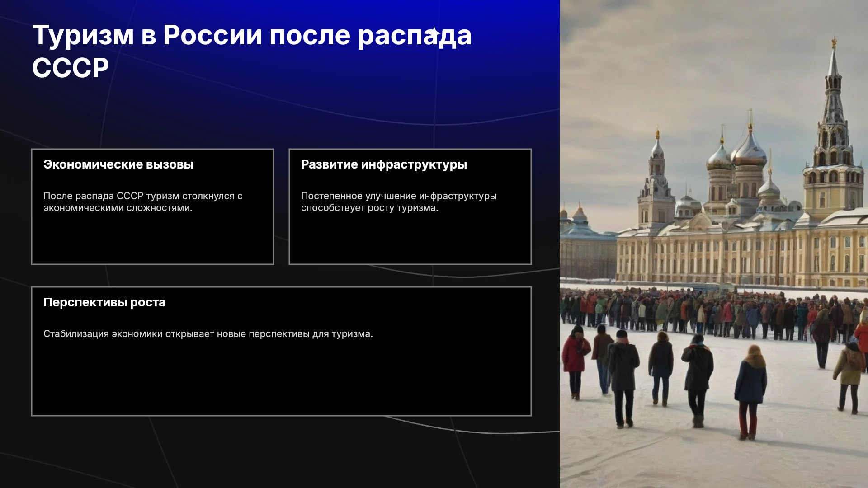The width and height of the screenshot is (868, 488).
Task: Click the word 'СССР' in the title
Action: pos(71,68)
